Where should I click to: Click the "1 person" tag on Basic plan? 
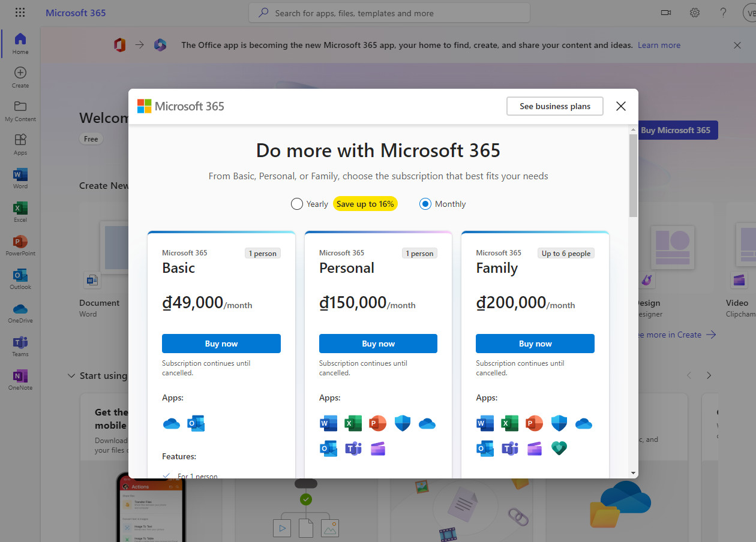pos(263,253)
